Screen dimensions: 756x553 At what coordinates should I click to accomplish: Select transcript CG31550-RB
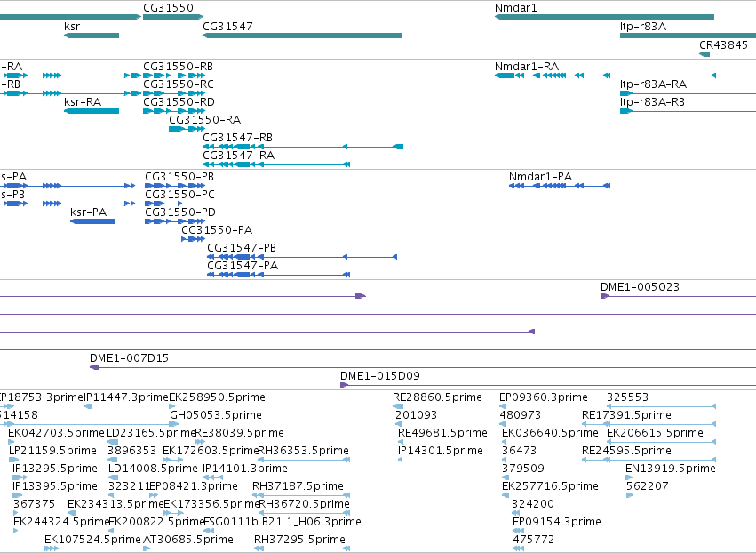tap(174, 76)
